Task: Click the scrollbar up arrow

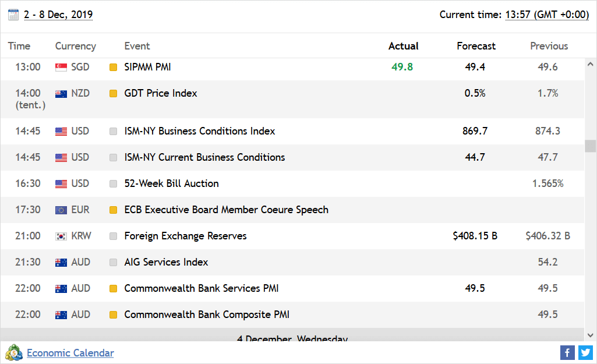Action: [591, 64]
